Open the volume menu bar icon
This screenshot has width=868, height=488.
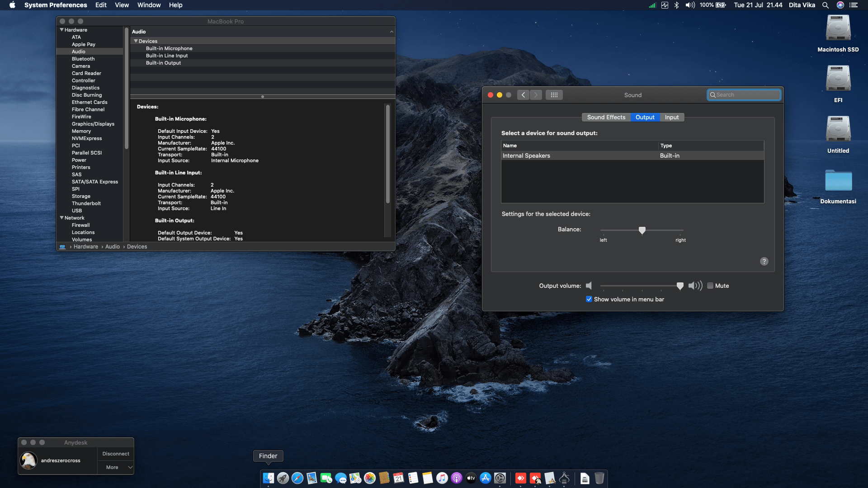(690, 5)
